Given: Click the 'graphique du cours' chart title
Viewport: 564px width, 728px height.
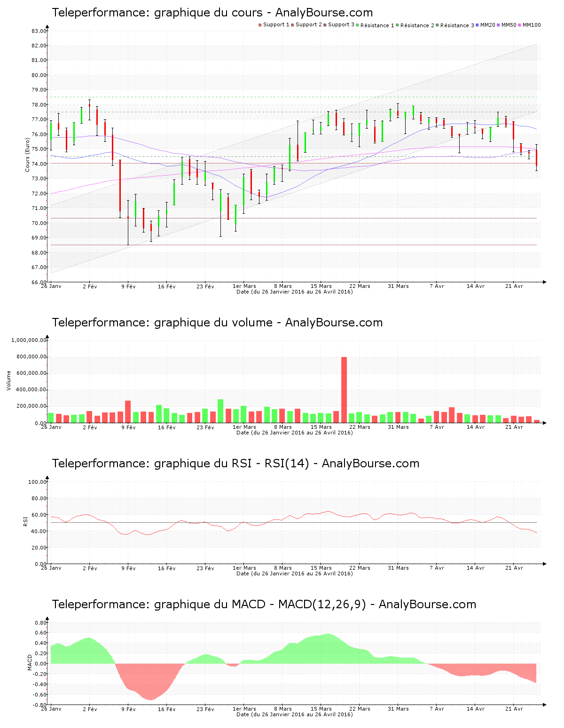Looking at the screenshot, I should tap(212, 13).
